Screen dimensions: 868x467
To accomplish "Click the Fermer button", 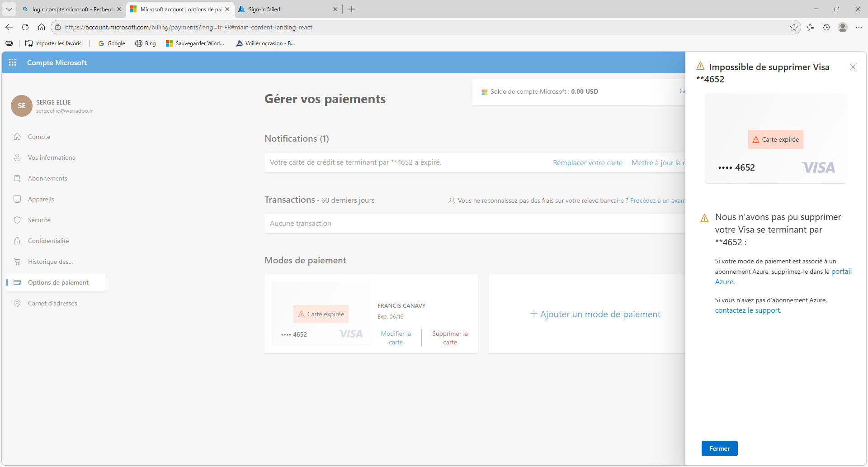I will (720, 448).
